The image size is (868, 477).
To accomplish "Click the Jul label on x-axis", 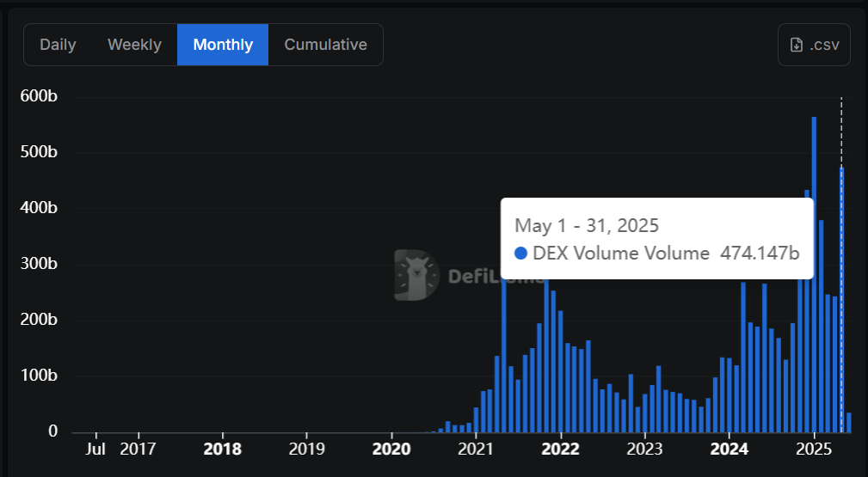I will 96,449.
